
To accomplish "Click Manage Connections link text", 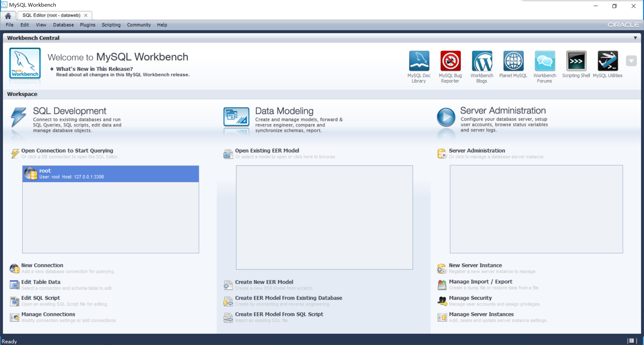I will click(x=48, y=314).
